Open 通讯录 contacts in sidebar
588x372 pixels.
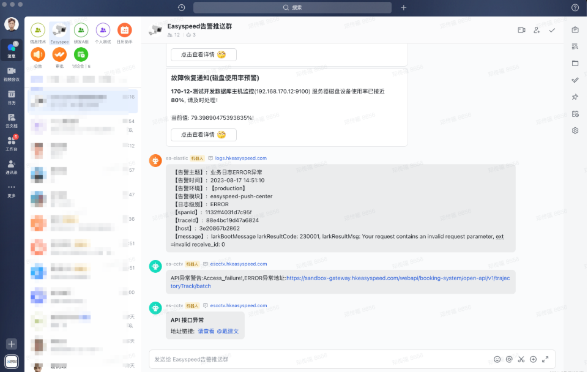12,167
